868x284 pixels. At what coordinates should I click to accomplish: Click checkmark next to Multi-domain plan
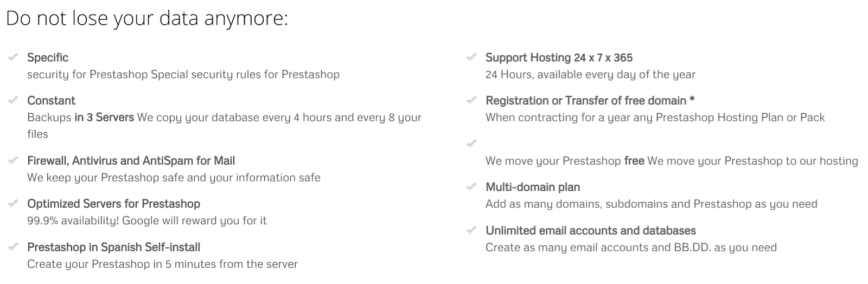pyautogui.click(x=471, y=187)
